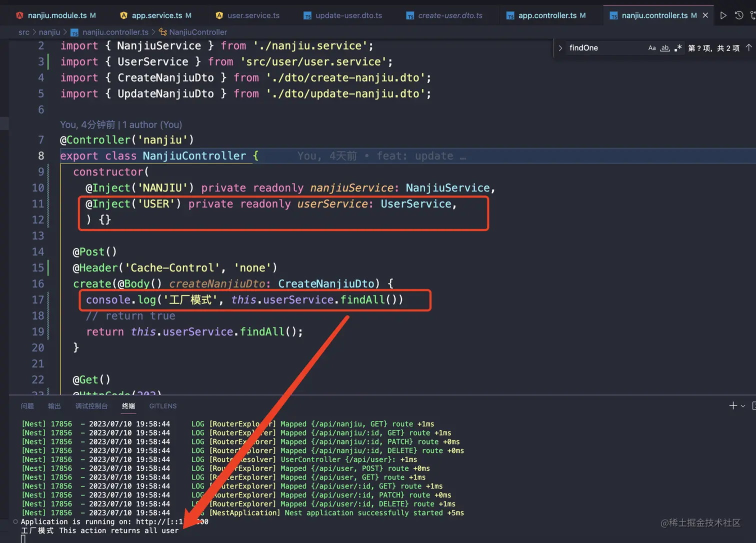Image resolution: width=756 pixels, height=543 pixels.
Task: Open the new terminal dropdown chevron
Action: [x=743, y=406]
